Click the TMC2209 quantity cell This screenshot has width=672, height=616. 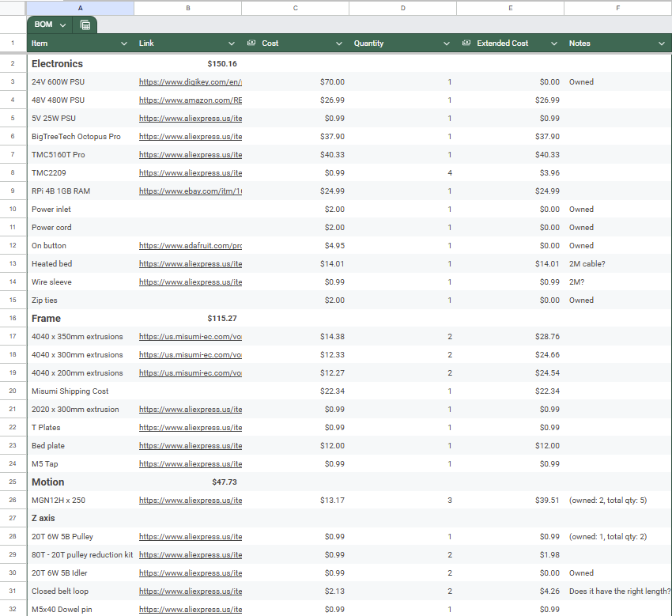tap(402, 173)
